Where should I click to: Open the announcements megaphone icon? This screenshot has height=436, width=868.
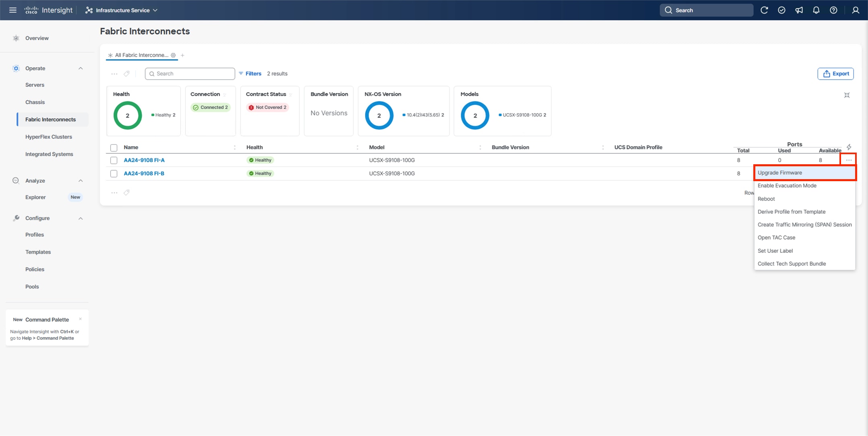point(799,10)
